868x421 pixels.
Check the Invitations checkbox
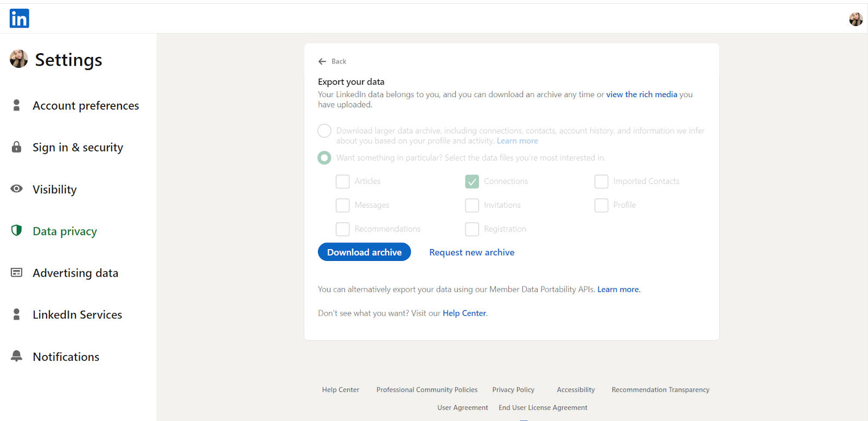click(x=472, y=205)
